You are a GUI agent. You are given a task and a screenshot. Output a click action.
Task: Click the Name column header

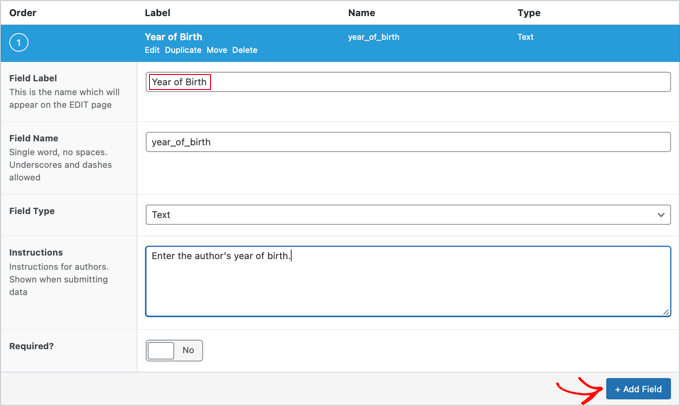point(361,13)
